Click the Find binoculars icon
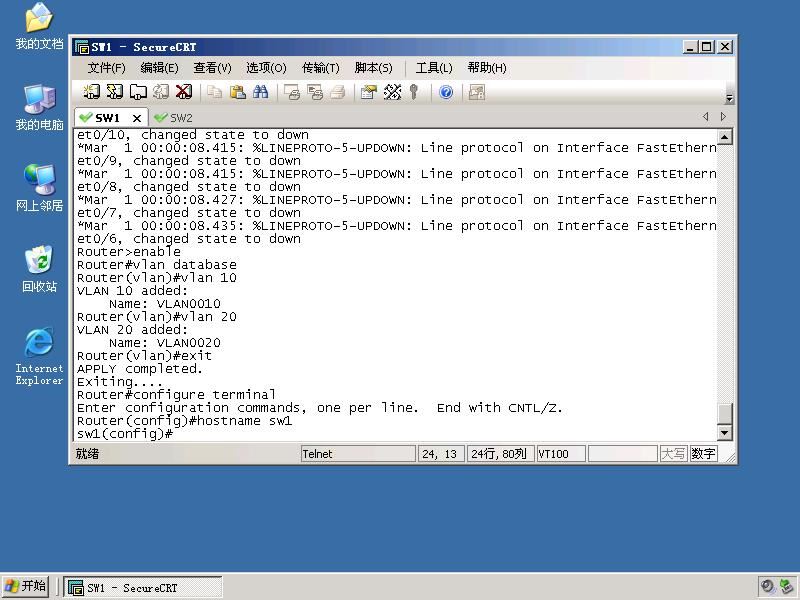Image resolution: width=800 pixels, height=600 pixels. (x=261, y=92)
